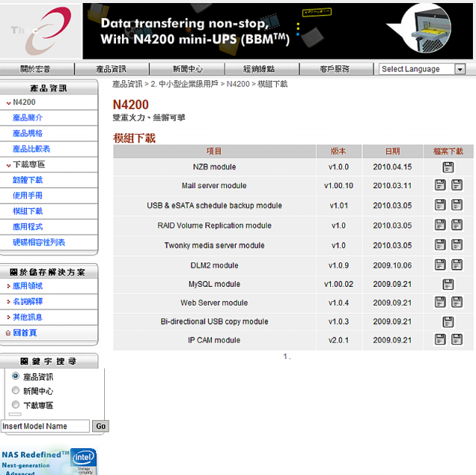476x475 pixels.
Task: Click first download icon for DLM2 module
Action: pos(440,265)
